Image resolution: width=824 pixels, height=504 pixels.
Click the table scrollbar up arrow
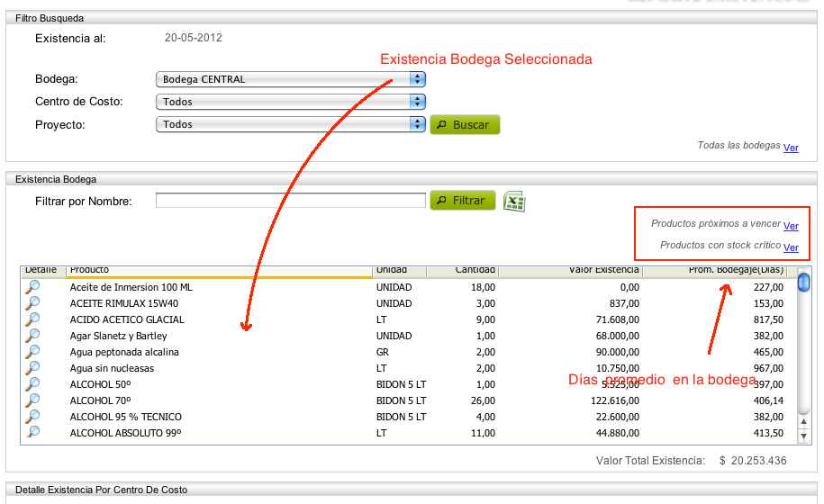(x=803, y=421)
